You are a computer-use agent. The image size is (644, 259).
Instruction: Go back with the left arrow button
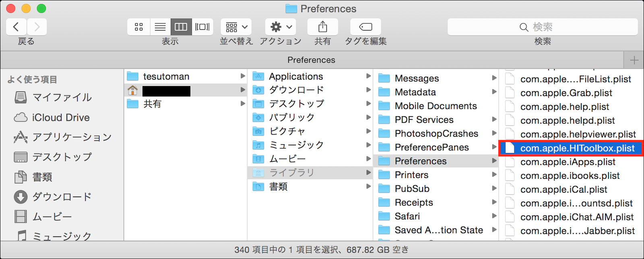(16, 27)
